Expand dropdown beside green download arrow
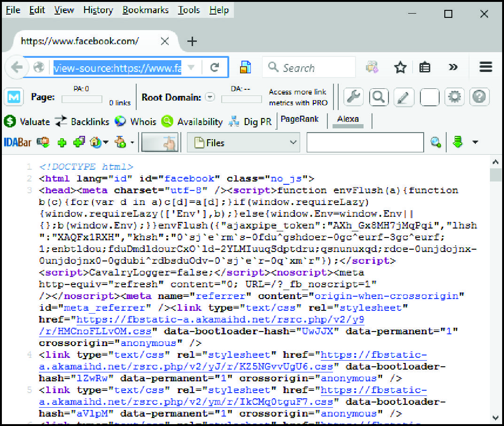This screenshot has height=426, width=504. [x=475, y=142]
